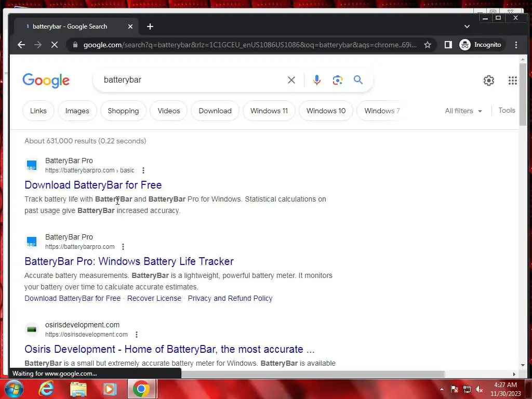Screen dimensions: 532x399
Task: Open a new tab with plus button
Action: [x=150, y=26]
